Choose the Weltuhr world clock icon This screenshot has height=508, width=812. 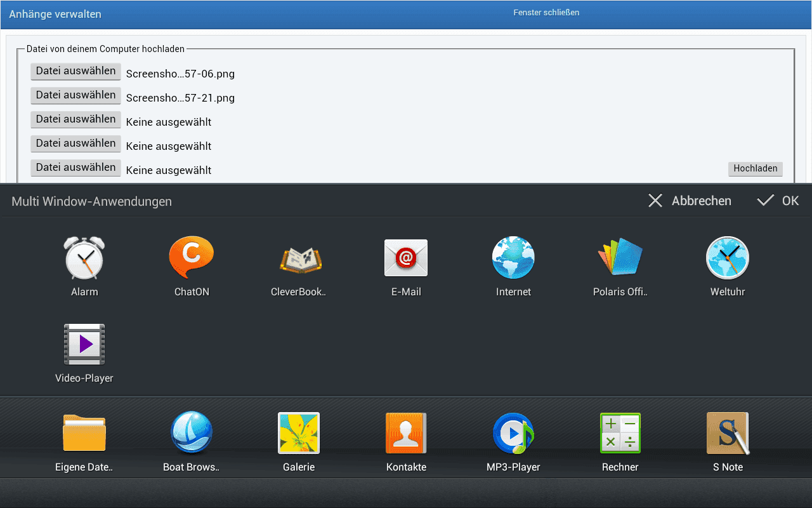tap(728, 258)
